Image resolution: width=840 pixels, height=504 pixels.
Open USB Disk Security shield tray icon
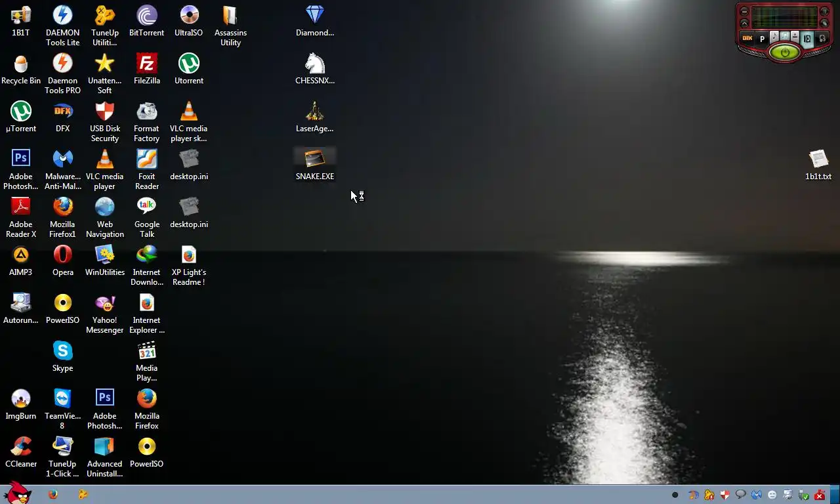point(724,495)
